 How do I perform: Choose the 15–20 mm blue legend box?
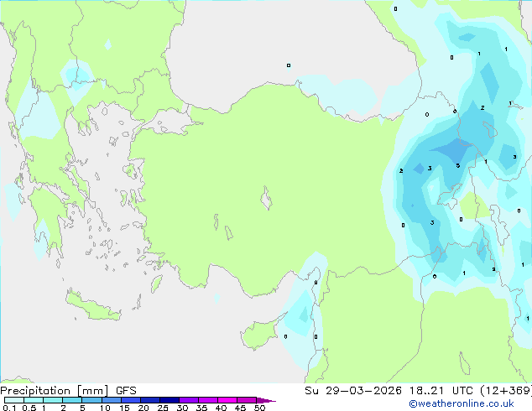tap(131, 400)
